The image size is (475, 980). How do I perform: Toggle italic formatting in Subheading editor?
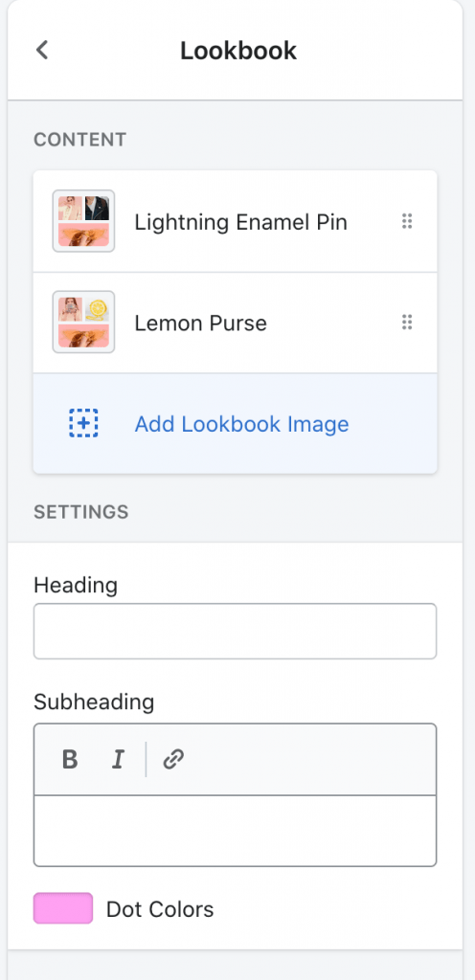pyautogui.click(x=118, y=759)
